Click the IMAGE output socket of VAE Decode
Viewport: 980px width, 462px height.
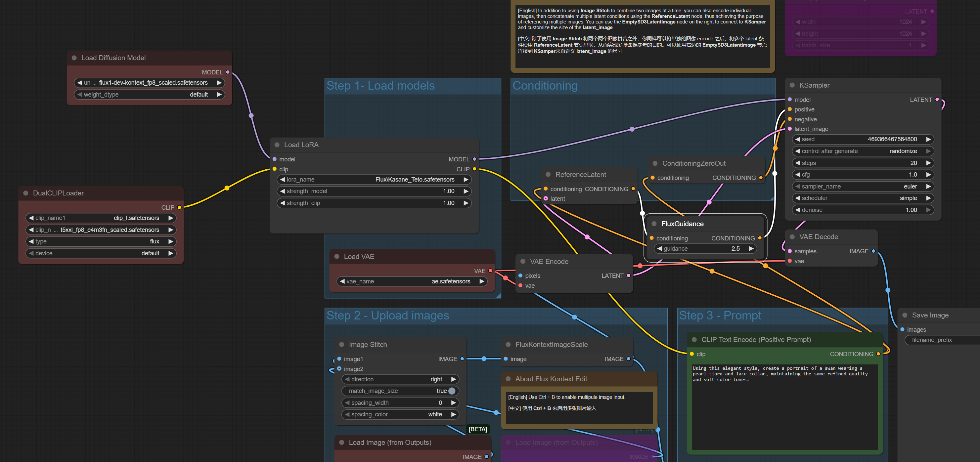click(873, 251)
